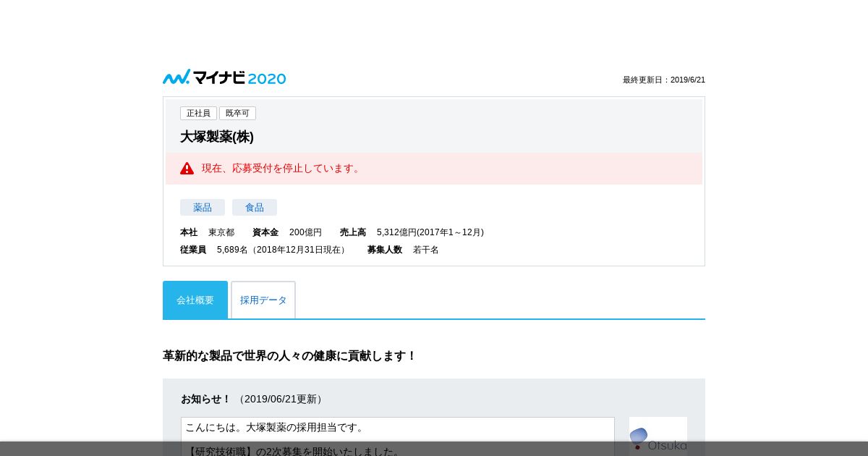This screenshot has height=456, width=868.
Task: Click the (2019/06/21更新) date text
Action: click(x=281, y=399)
